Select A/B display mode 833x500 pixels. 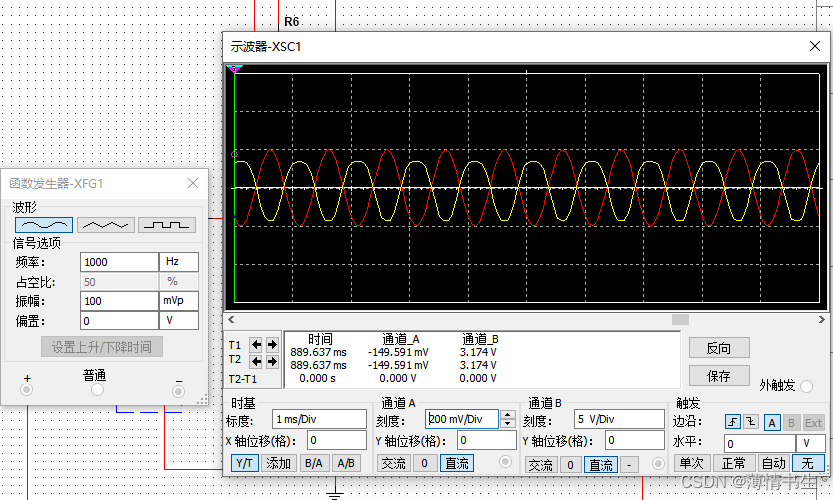point(346,463)
